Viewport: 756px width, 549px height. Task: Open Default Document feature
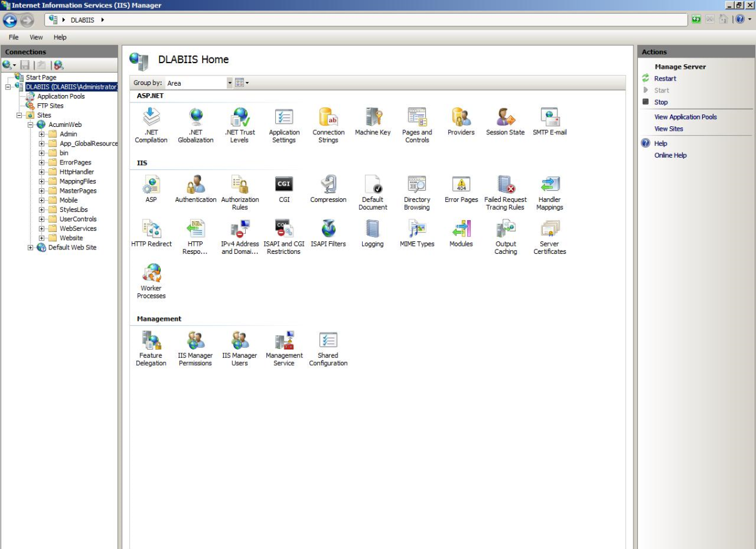pyautogui.click(x=373, y=193)
